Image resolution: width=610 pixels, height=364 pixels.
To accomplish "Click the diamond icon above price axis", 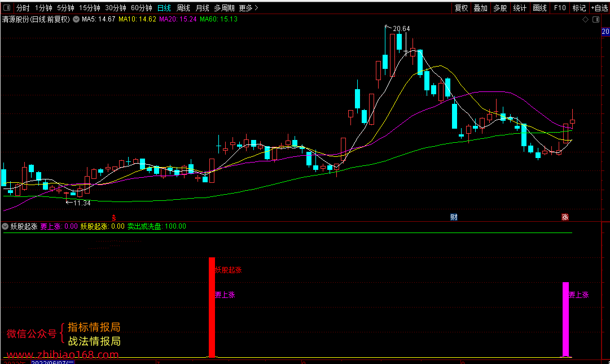I will 586,19.
